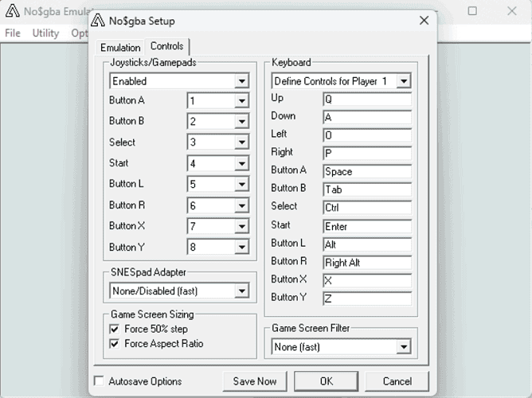The height and width of the screenshot is (398, 532).
Task: Click the No$gba Setup title text
Action: tap(142, 21)
